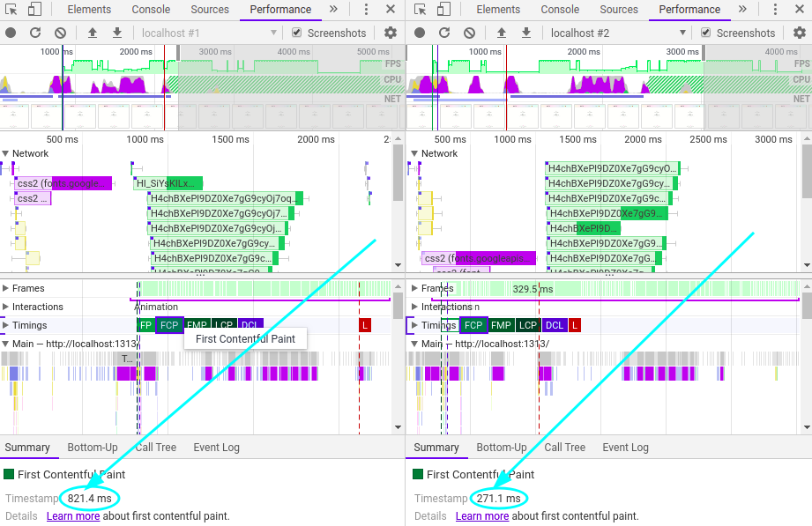Select Bottom-Up tab in left panel
Viewport: 812px width, 526px height.
point(93,448)
